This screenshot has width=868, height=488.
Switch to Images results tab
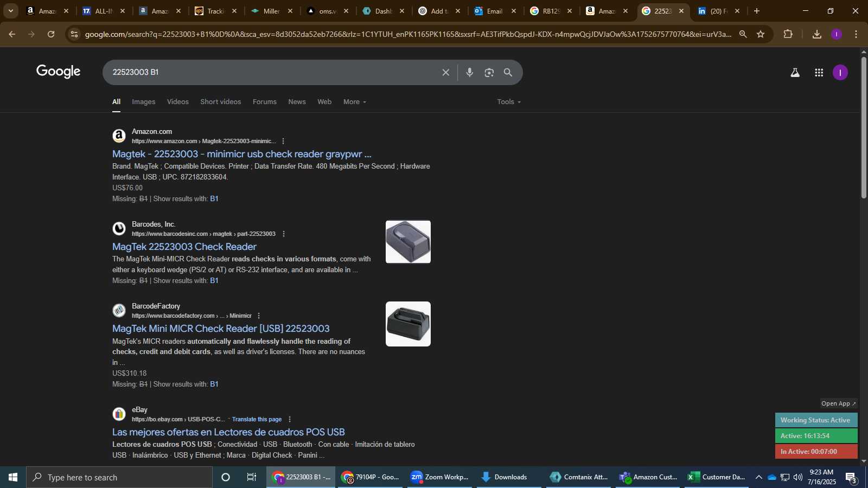(x=143, y=102)
